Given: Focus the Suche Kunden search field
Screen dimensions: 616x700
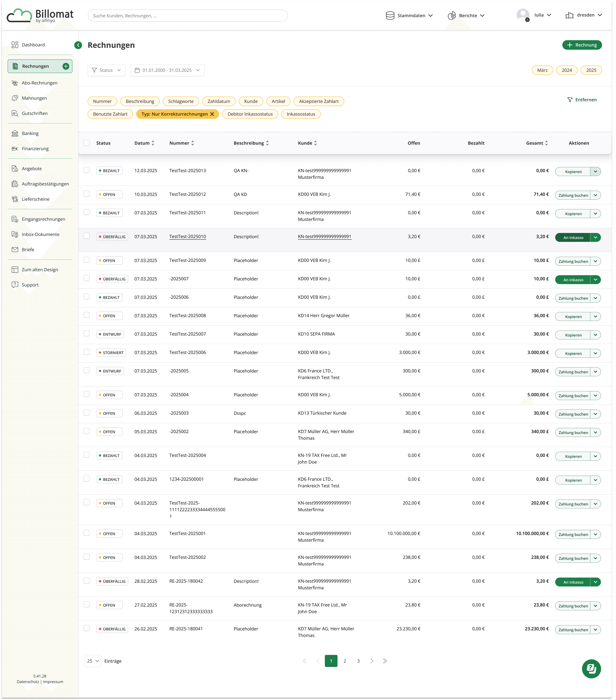Looking at the screenshot, I should [188, 16].
